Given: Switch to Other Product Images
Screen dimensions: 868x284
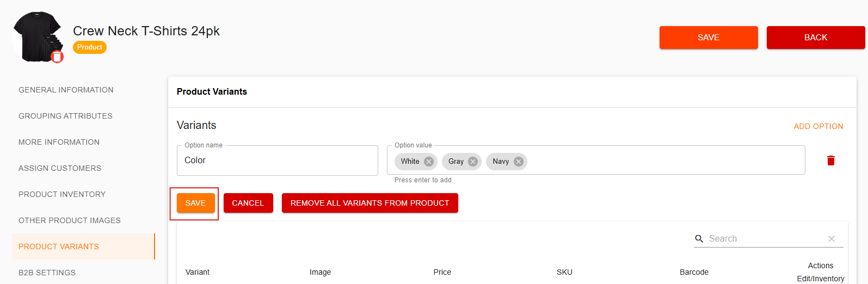Looking at the screenshot, I should click(x=70, y=220).
